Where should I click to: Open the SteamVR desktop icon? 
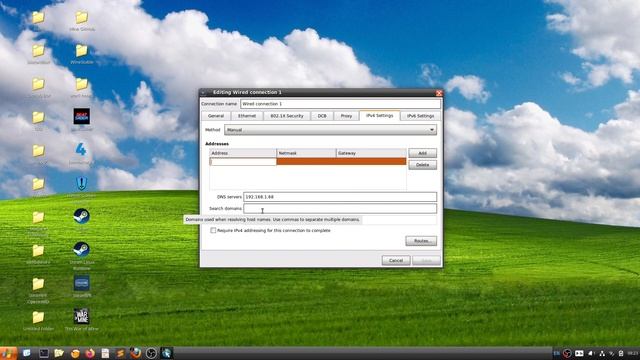pos(82,283)
